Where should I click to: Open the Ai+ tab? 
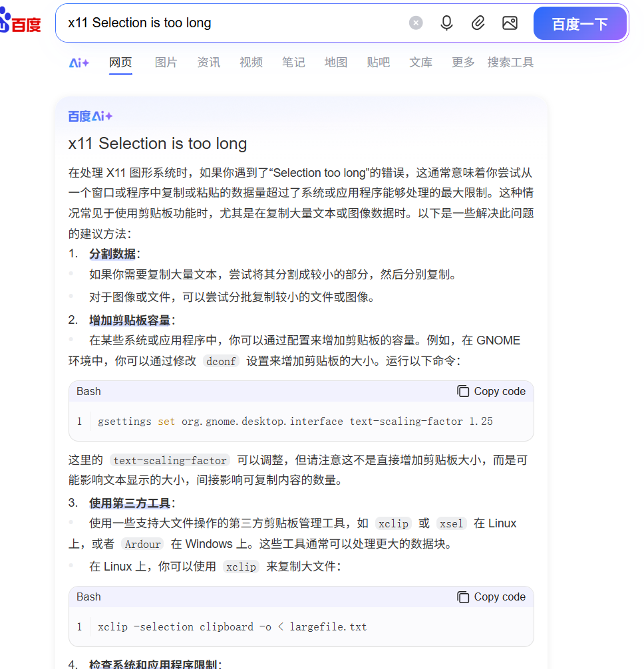pos(79,63)
